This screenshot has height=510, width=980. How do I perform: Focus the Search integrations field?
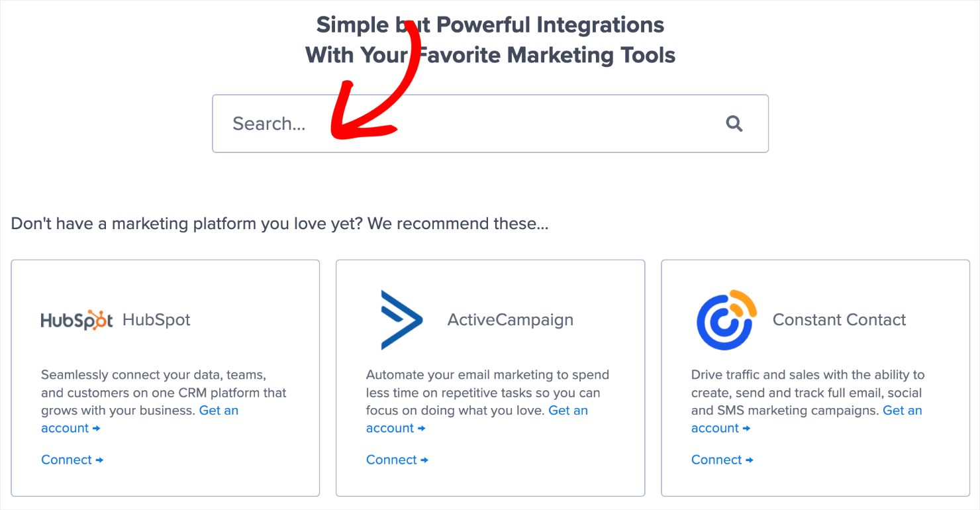490,123
